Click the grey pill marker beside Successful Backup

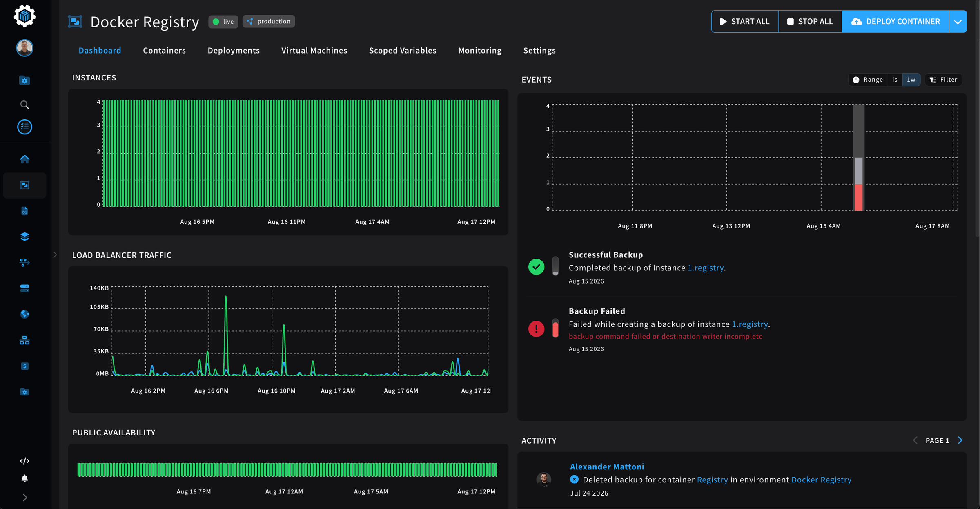(x=555, y=266)
